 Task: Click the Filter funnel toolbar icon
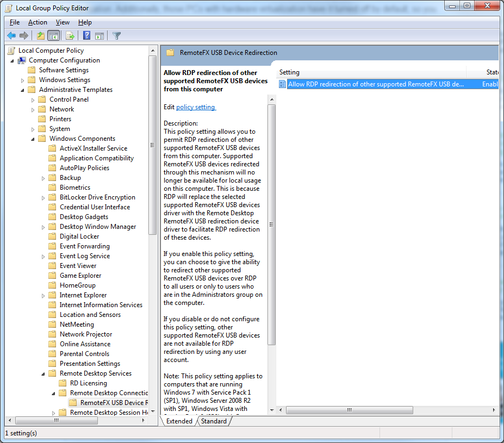pyautogui.click(x=116, y=36)
